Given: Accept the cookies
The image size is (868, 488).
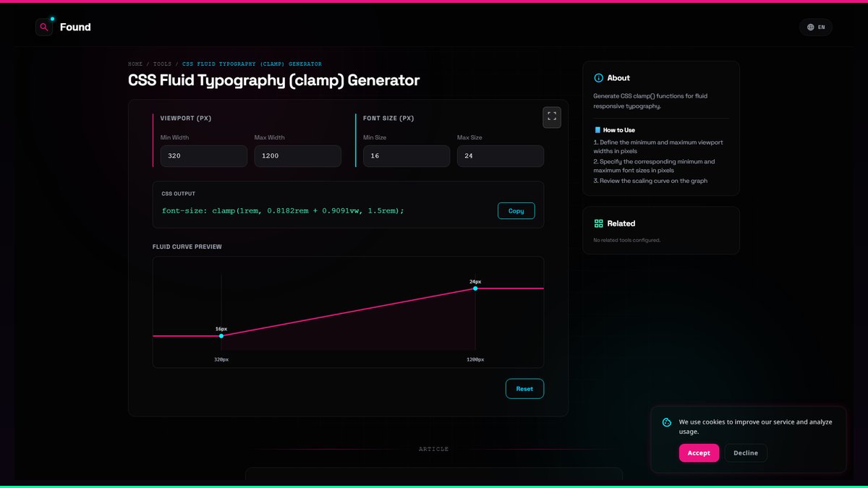Looking at the screenshot, I should (699, 453).
